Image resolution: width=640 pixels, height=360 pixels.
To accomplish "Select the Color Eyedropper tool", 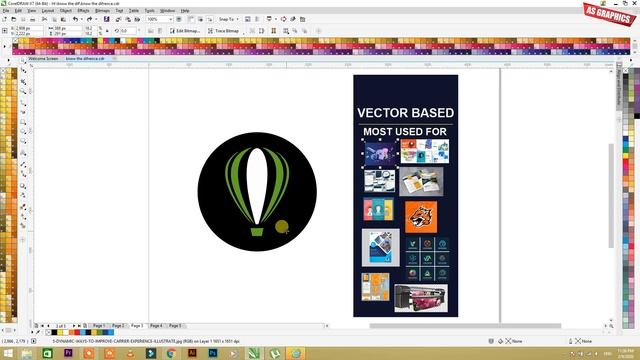I will click(x=23, y=207).
